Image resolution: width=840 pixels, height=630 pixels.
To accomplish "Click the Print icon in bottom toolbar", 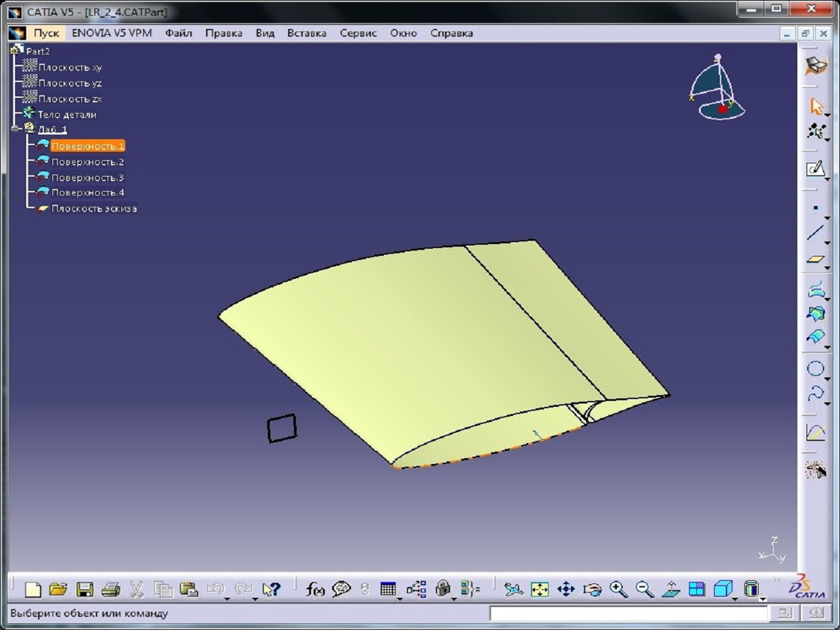I will [110, 589].
